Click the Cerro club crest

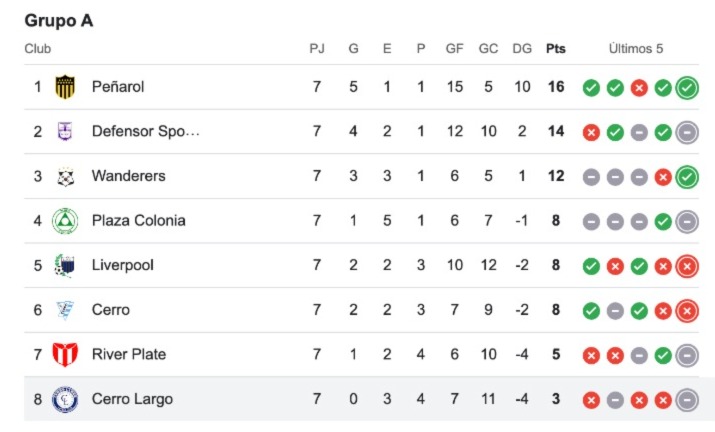65,310
